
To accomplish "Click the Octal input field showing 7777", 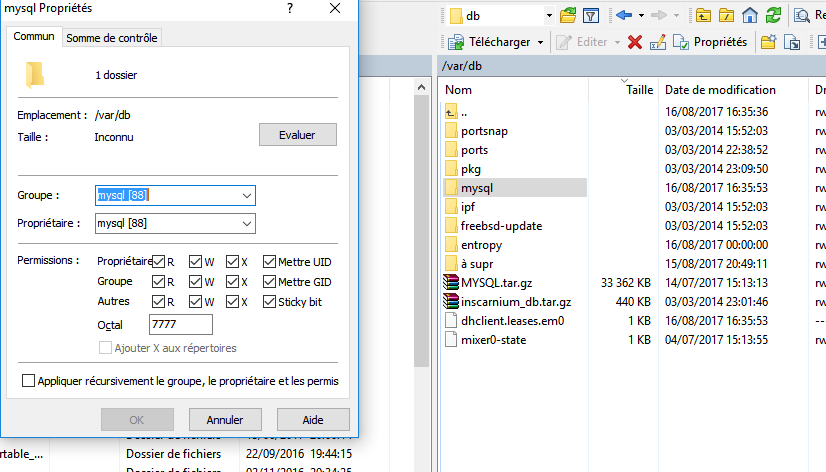I will pos(181,324).
